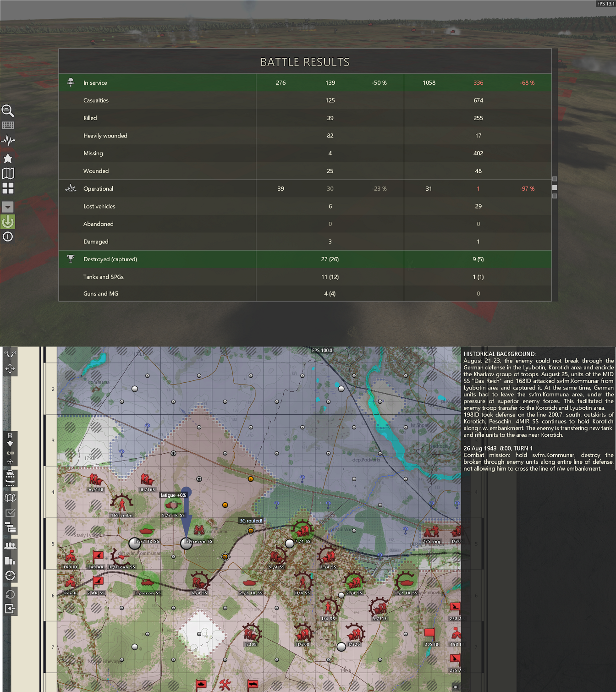Click the Destroyed (captured) row label
The image size is (616, 692).
click(110, 259)
